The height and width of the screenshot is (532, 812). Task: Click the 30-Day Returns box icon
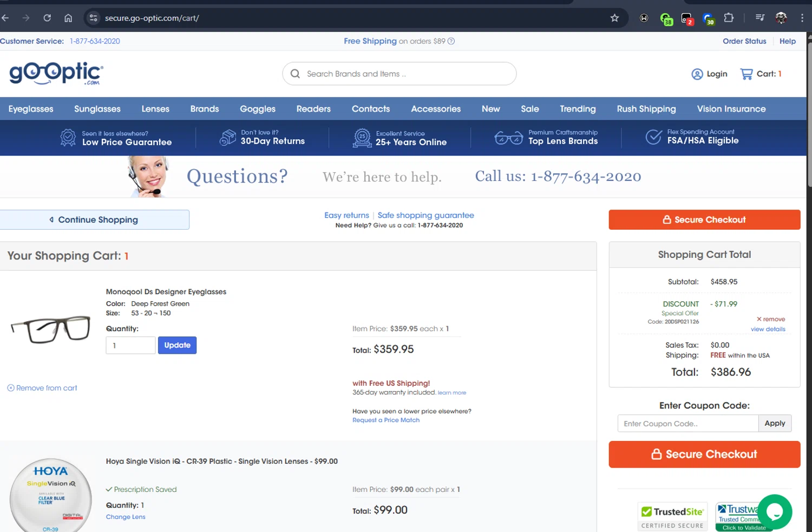coord(228,138)
